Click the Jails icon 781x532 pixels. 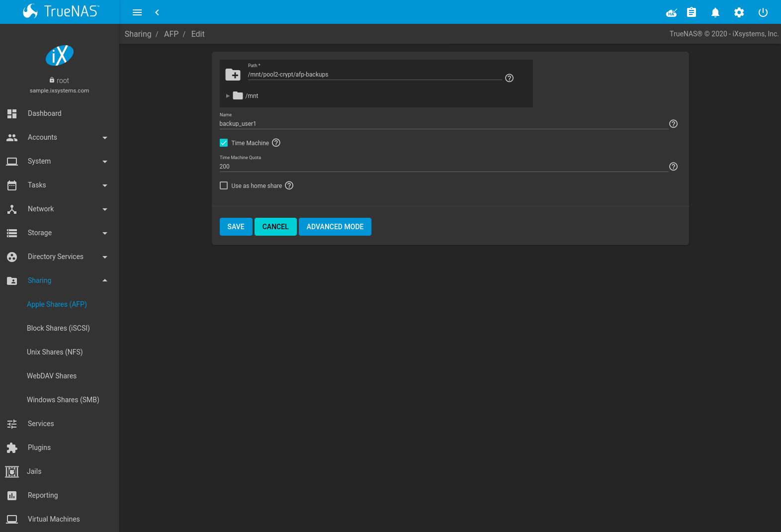[x=12, y=471]
